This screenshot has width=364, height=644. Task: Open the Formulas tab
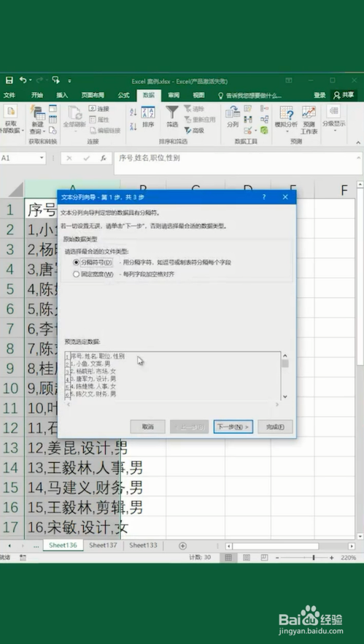[123, 95]
